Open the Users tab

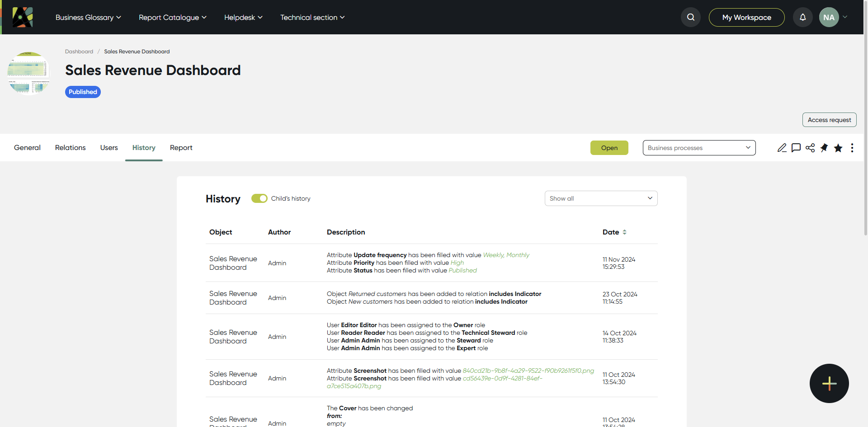point(109,147)
